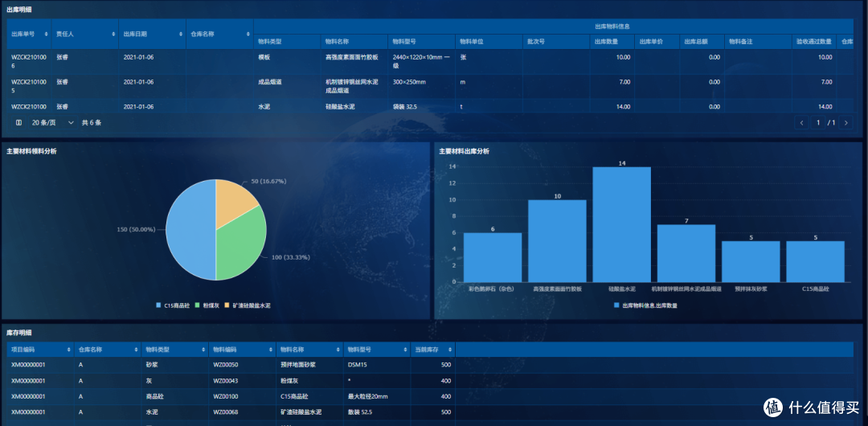Screen dimensions: 868x426
Task: Click the bar above the C15商品砼 axis label
Action: click(816, 261)
